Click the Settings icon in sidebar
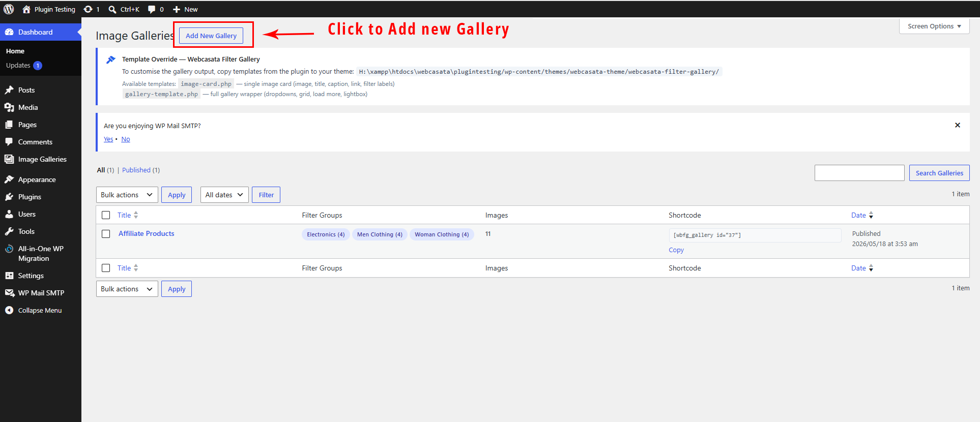 pos(9,276)
